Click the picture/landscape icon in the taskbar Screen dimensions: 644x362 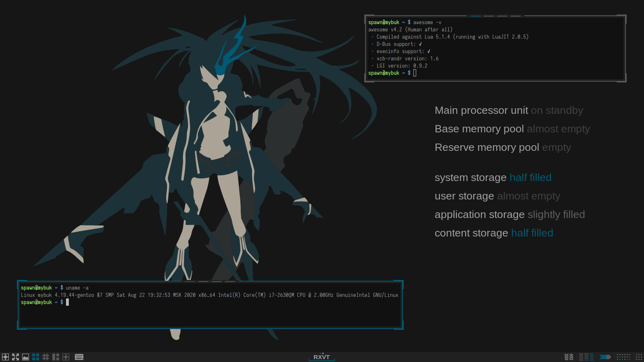pyautogui.click(x=25, y=357)
